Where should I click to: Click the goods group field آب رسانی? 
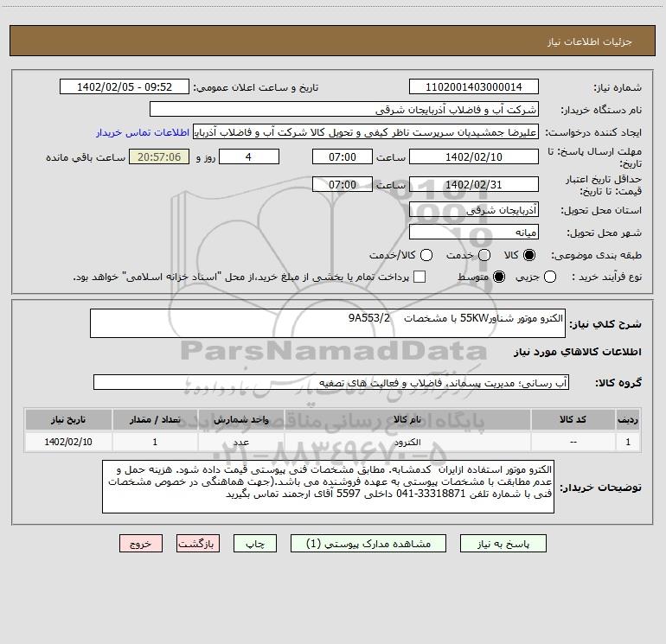pyautogui.click(x=331, y=382)
